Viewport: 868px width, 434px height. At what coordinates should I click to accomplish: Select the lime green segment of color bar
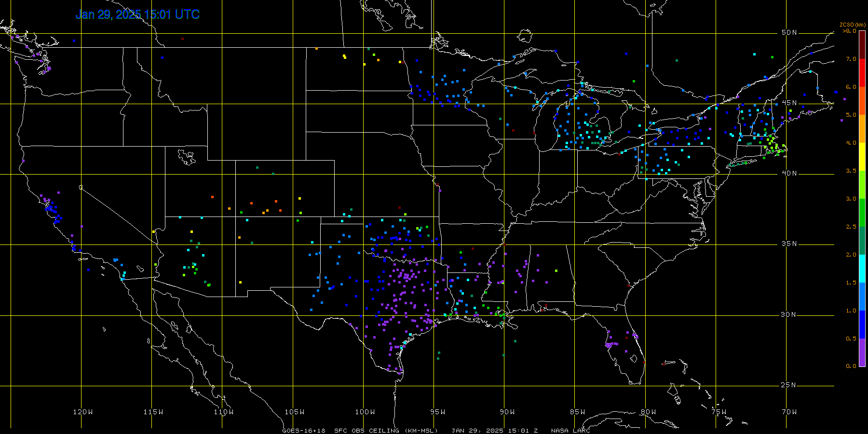862,185
